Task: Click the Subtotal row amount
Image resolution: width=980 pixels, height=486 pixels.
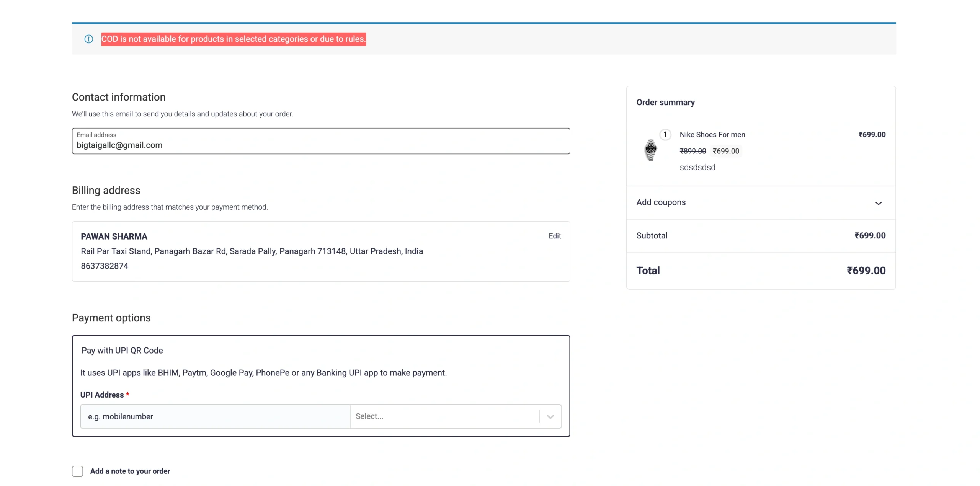Action: pyautogui.click(x=869, y=236)
